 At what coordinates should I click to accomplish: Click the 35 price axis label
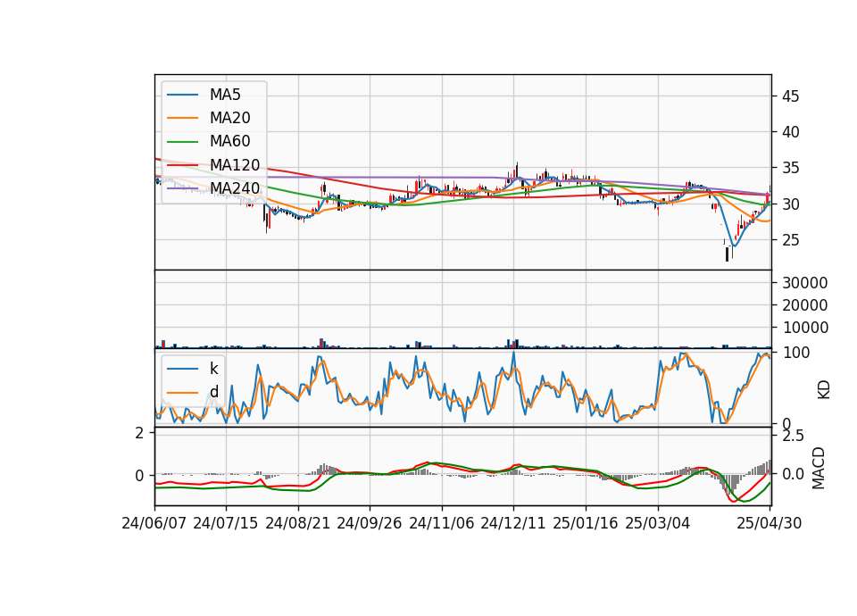click(x=790, y=169)
